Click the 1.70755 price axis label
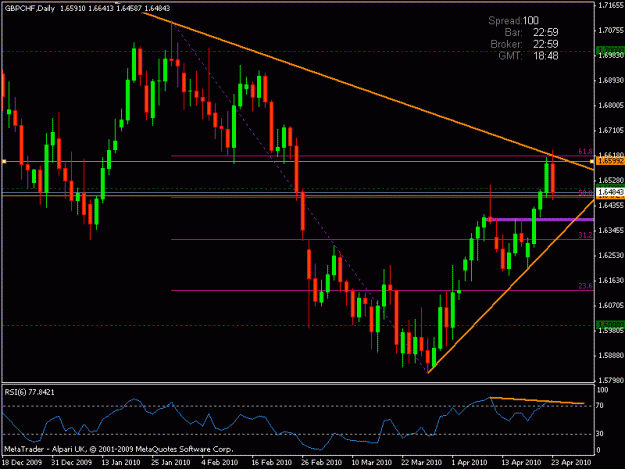The height and width of the screenshot is (469, 625). click(611, 30)
